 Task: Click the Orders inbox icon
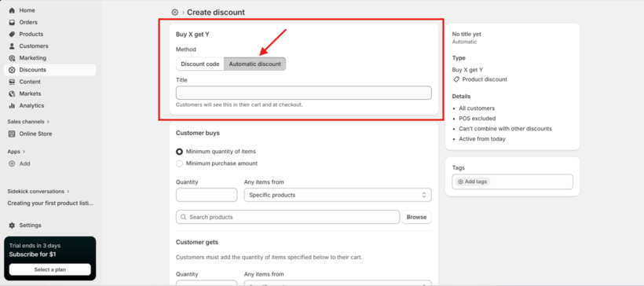pos(12,22)
